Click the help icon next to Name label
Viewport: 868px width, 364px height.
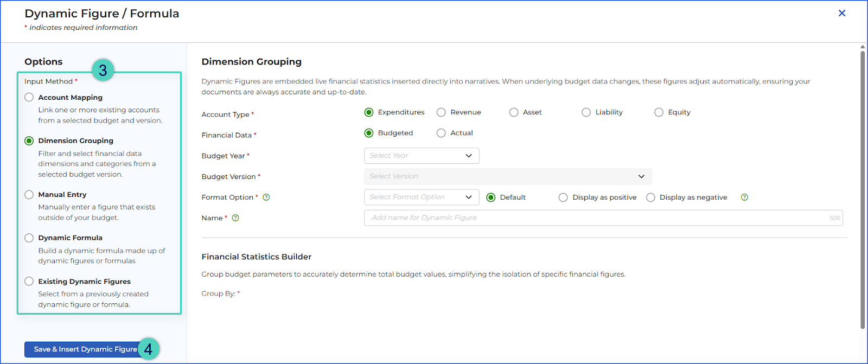[235, 218]
